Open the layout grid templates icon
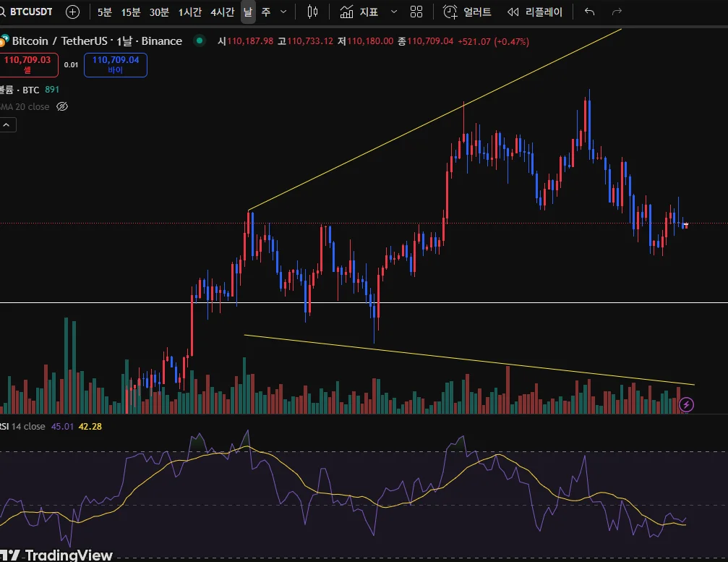 (x=416, y=12)
